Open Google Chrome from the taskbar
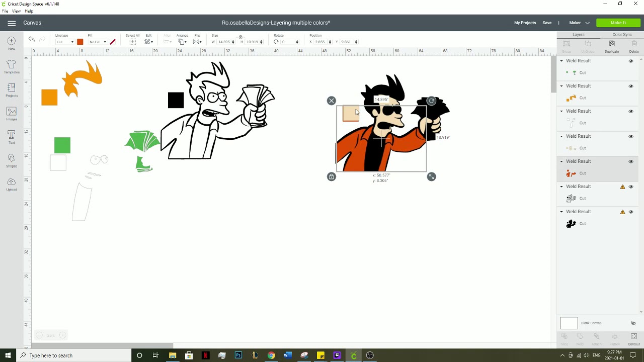This screenshot has width=644, height=362. click(271, 355)
